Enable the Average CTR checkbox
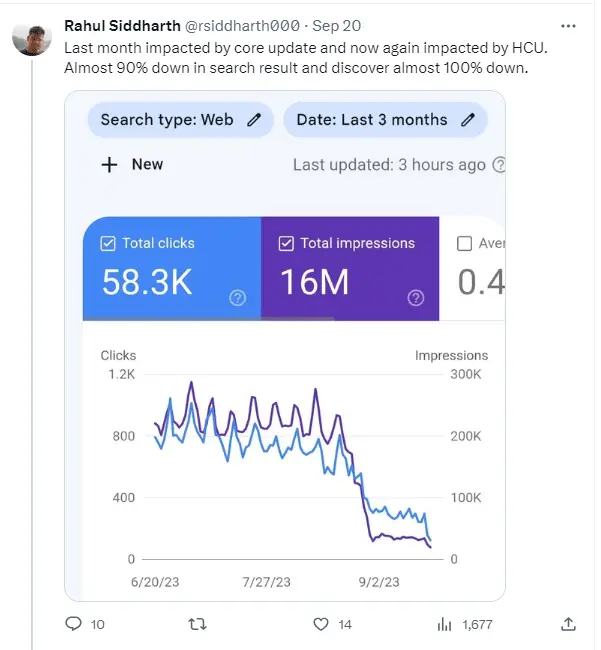 [464, 243]
